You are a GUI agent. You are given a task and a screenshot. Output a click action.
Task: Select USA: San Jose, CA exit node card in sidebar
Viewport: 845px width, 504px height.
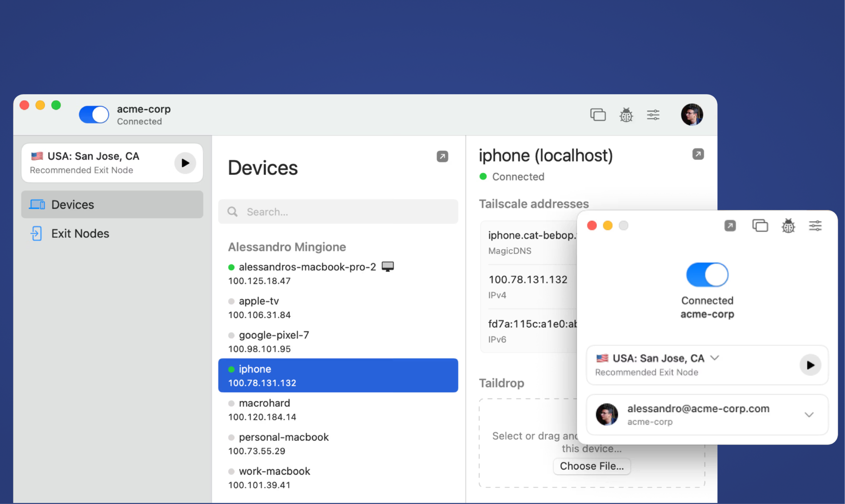tap(112, 163)
